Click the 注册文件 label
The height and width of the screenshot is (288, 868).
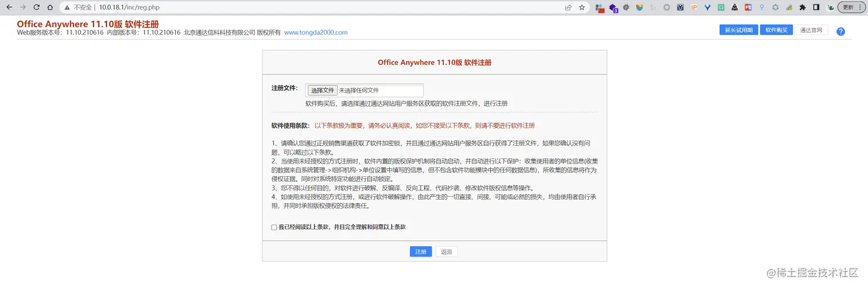[x=284, y=88]
